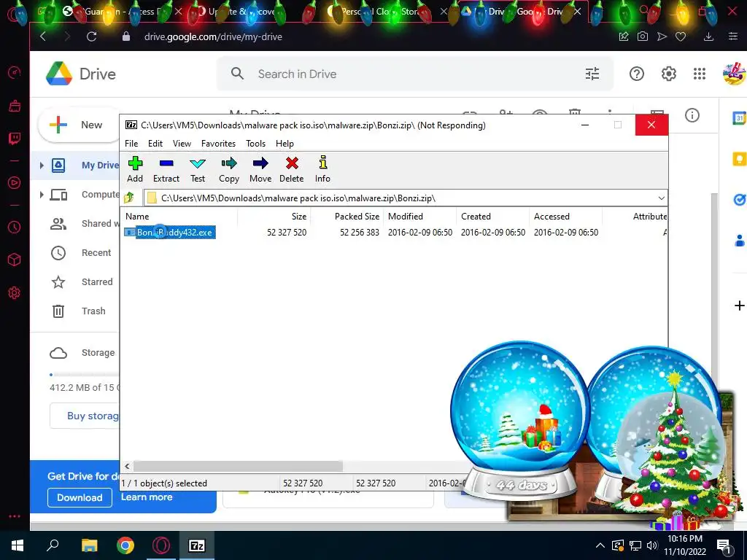Open Google Calendar side panel icon

(x=739, y=117)
